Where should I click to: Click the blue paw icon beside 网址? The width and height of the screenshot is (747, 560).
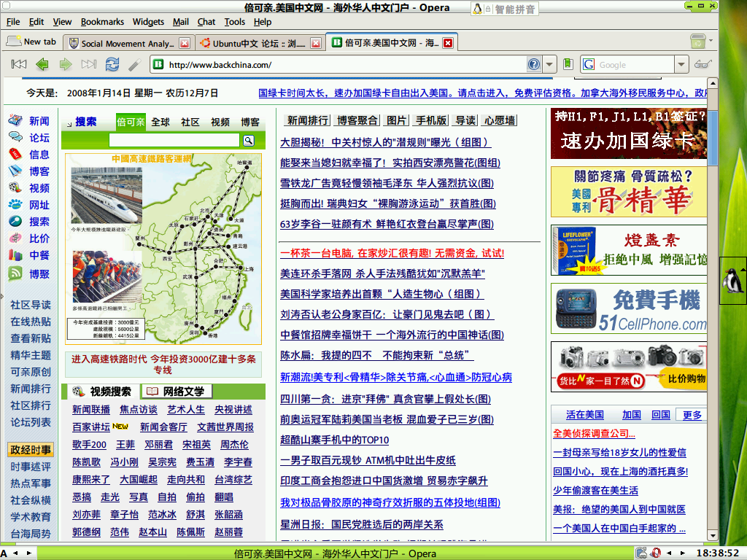tap(15, 204)
